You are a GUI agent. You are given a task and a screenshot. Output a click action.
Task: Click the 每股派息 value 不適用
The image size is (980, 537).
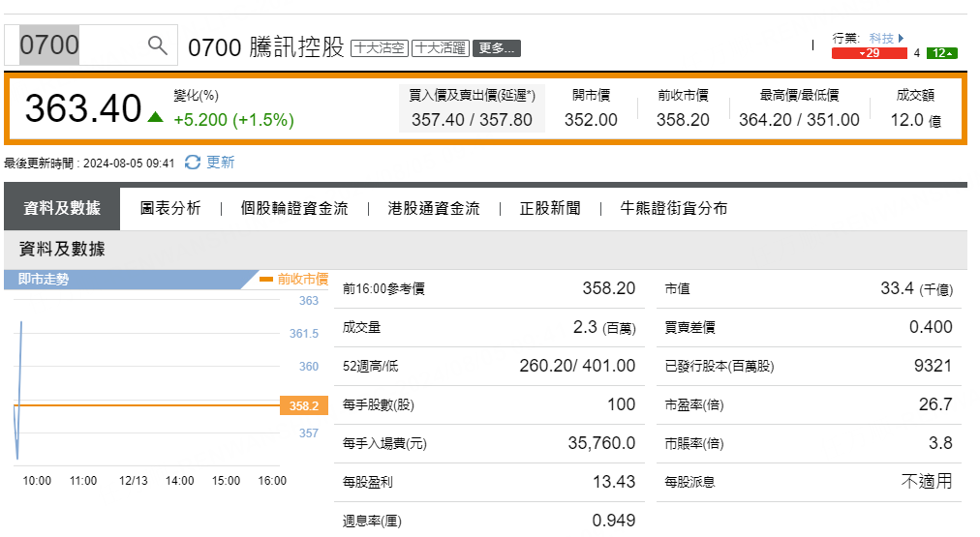[x=927, y=482]
